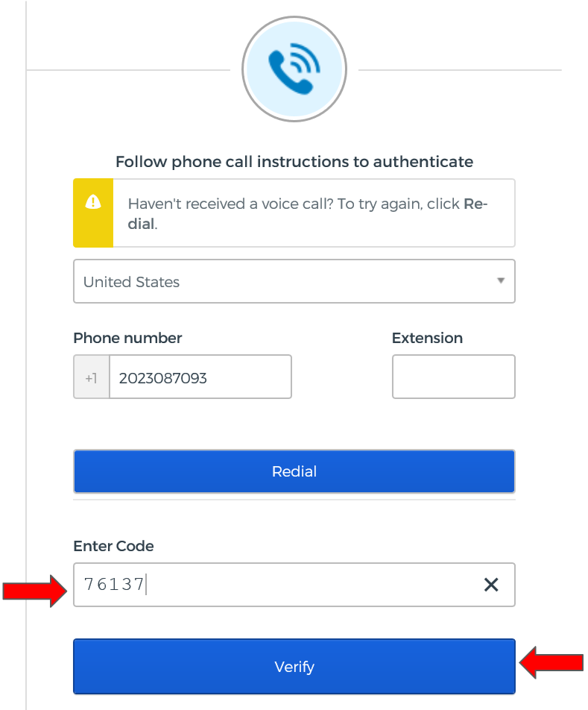588x710 pixels.
Task: Click the yellow warning exclamation icon
Action: click(93, 201)
